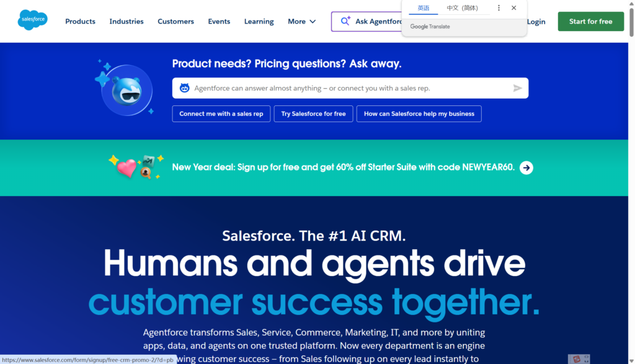Viewport: 635px width, 364px height.
Task: Click the Agentforce mascot with sunglasses
Action: (x=126, y=92)
